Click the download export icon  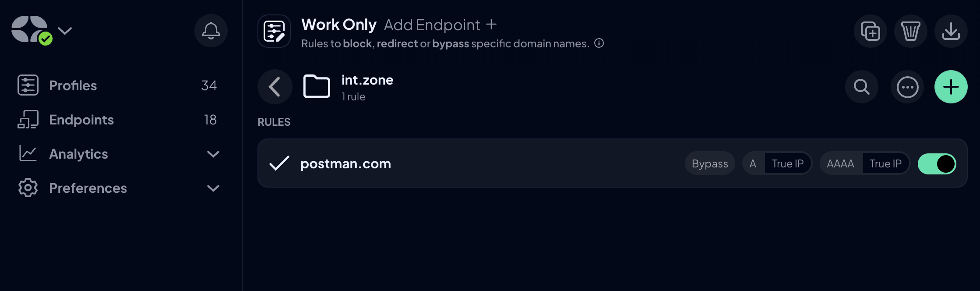(951, 31)
